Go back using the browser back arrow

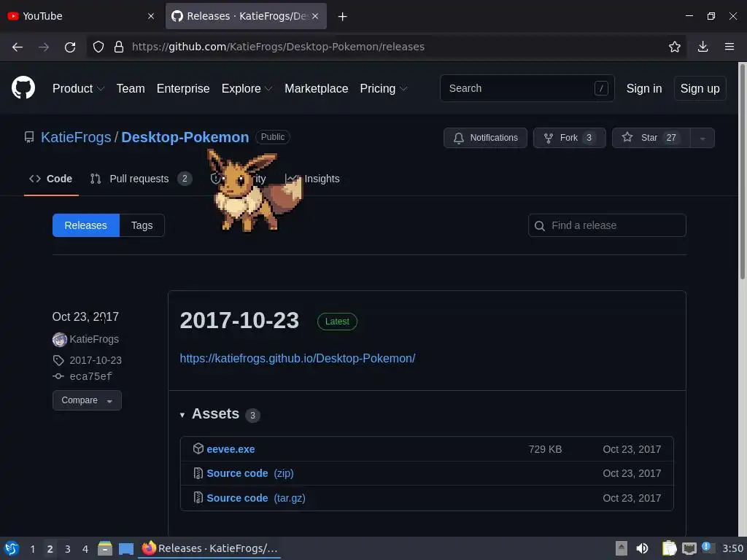click(x=18, y=47)
